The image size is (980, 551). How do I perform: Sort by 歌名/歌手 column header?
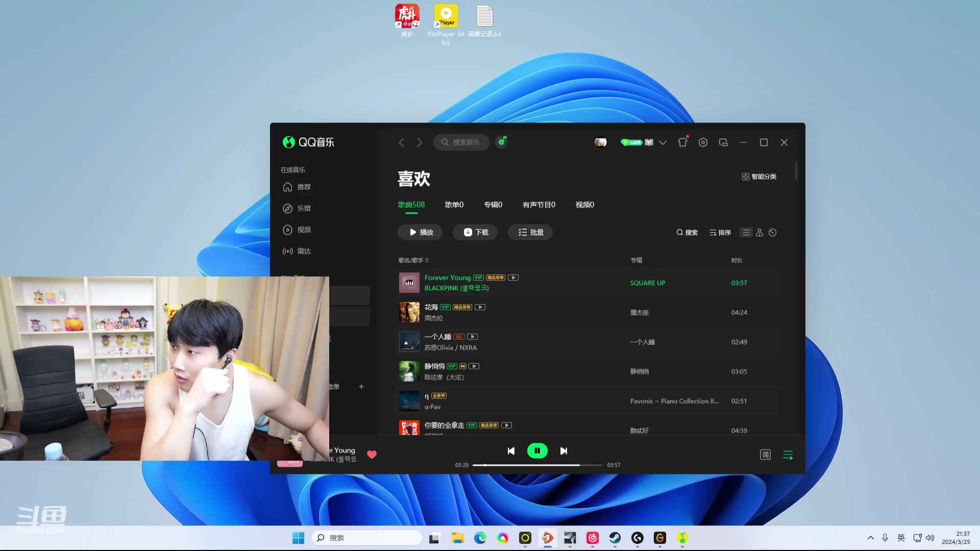click(413, 260)
